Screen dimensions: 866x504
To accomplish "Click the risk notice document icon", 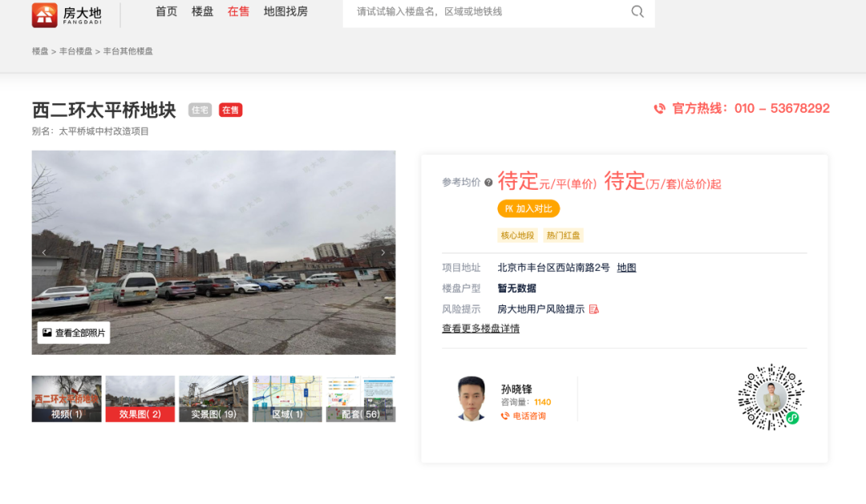I will click(x=594, y=309).
